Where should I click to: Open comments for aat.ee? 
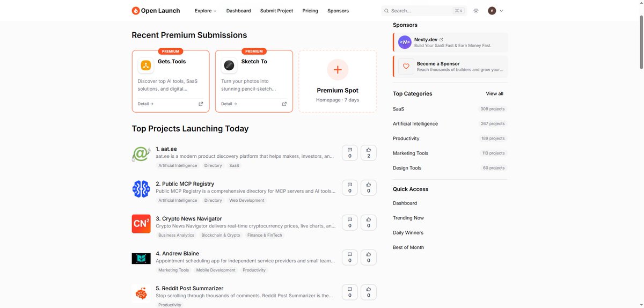pyautogui.click(x=350, y=153)
